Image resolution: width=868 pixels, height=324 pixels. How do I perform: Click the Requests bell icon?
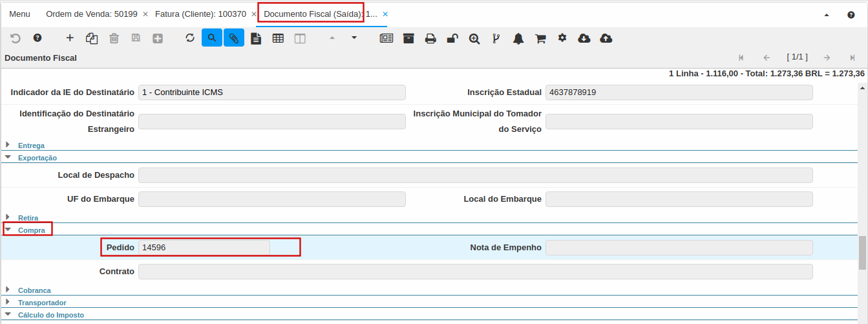point(518,38)
